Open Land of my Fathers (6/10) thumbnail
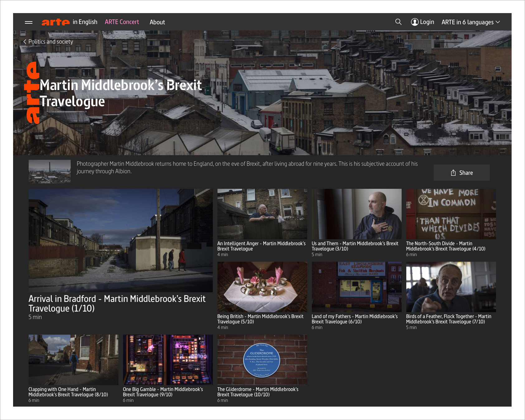The height and width of the screenshot is (420, 525). pos(356,287)
